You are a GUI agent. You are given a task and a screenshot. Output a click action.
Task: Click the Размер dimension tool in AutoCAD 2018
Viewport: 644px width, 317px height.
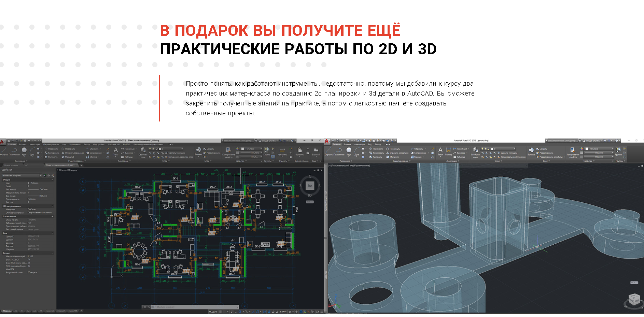(449, 152)
